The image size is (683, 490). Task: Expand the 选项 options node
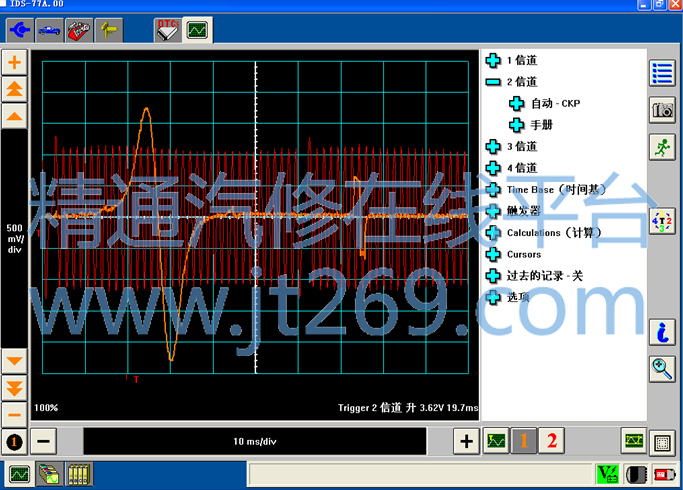493,297
